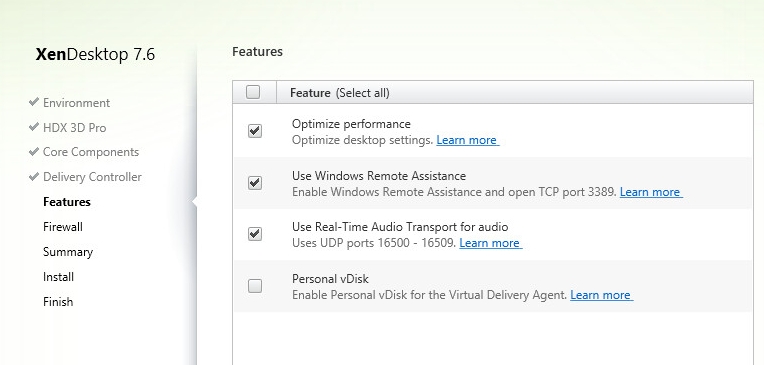Uncheck Optimize performance checkbox
Viewport: 764px width, 365px height.
pyautogui.click(x=255, y=131)
